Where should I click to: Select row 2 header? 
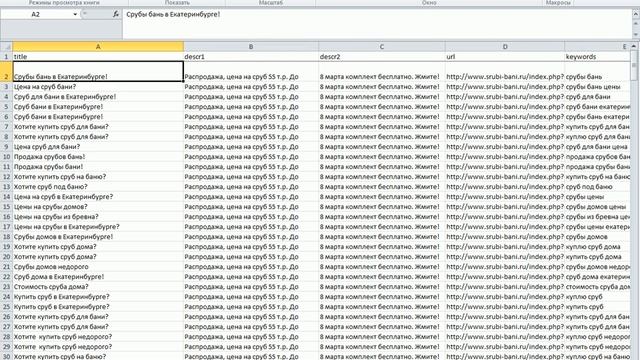pos(6,71)
